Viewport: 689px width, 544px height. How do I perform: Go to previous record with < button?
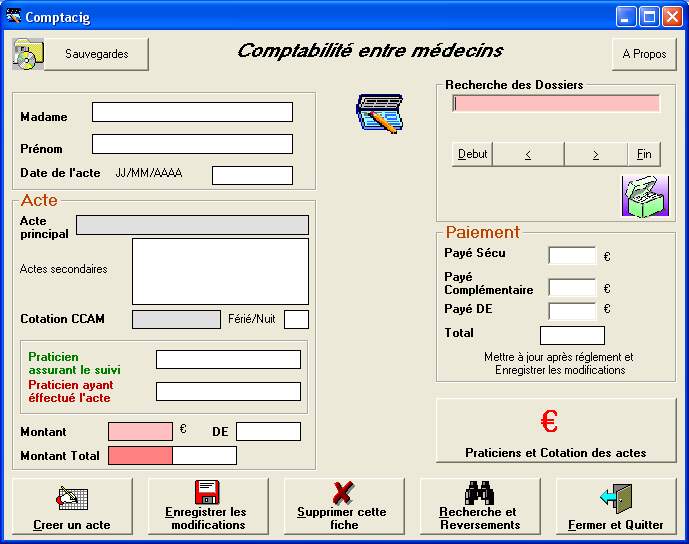(x=528, y=154)
